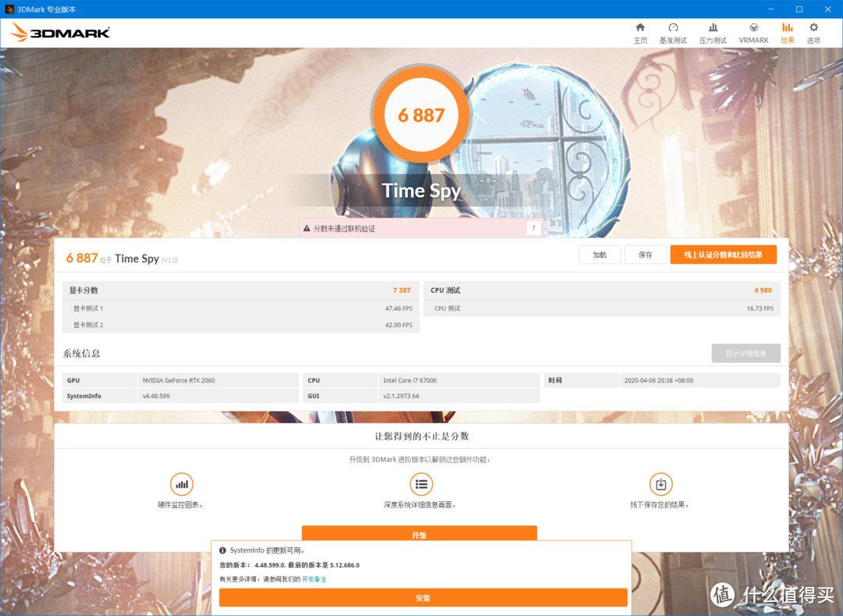Click the orange 升级 upgrade button

pyautogui.click(x=419, y=533)
